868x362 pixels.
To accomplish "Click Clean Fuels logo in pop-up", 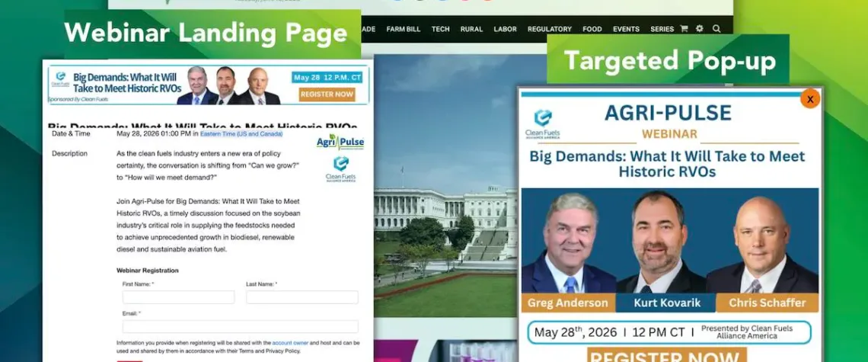I will [542, 124].
